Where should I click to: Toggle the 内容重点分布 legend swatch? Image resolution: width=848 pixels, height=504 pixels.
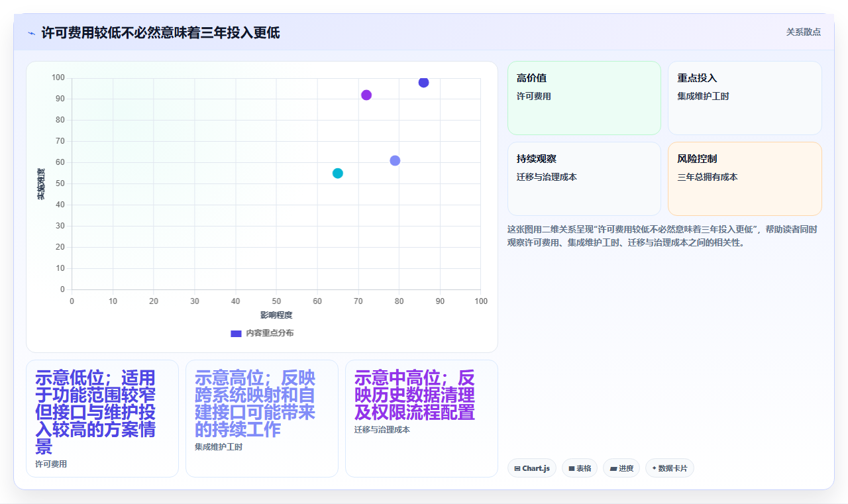(x=236, y=333)
